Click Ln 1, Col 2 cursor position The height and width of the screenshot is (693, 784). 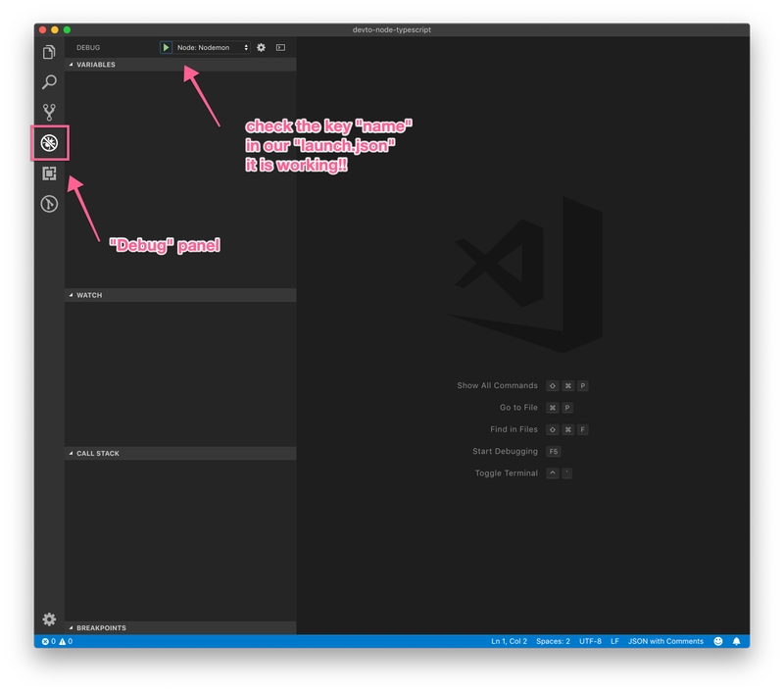509,641
